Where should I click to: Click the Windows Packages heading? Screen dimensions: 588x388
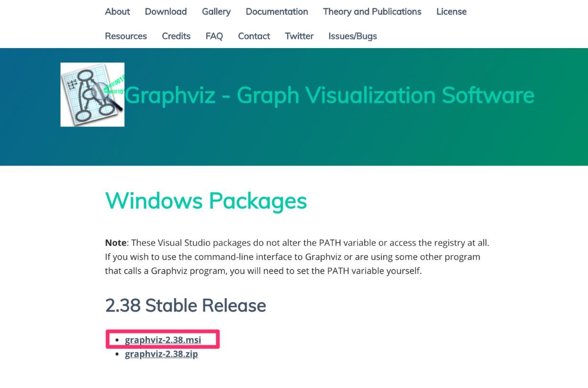coord(206,201)
